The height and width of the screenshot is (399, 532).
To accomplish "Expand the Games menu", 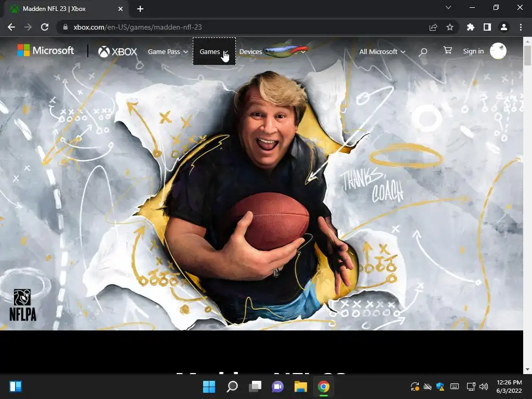I will (x=214, y=51).
